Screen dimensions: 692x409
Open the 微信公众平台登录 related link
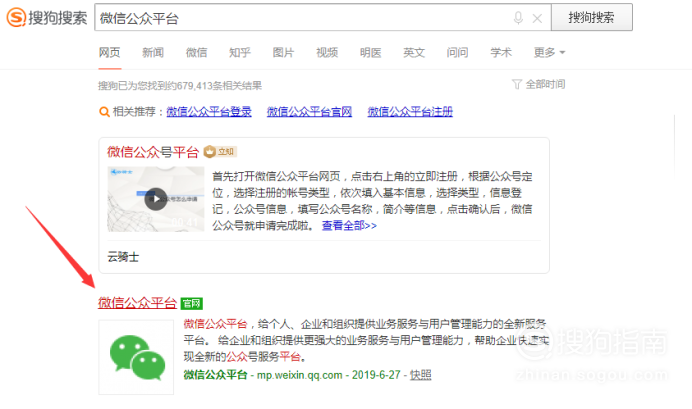click(x=209, y=112)
